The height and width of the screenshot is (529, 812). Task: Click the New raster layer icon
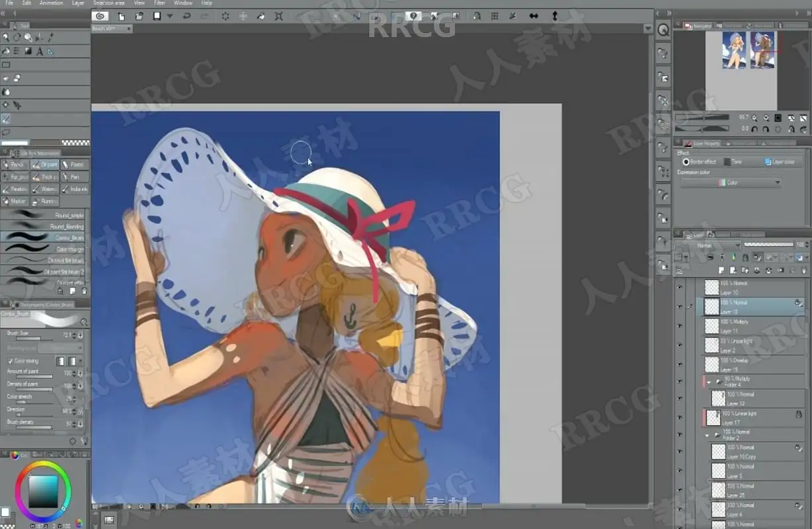pyautogui.click(x=723, y=270)
